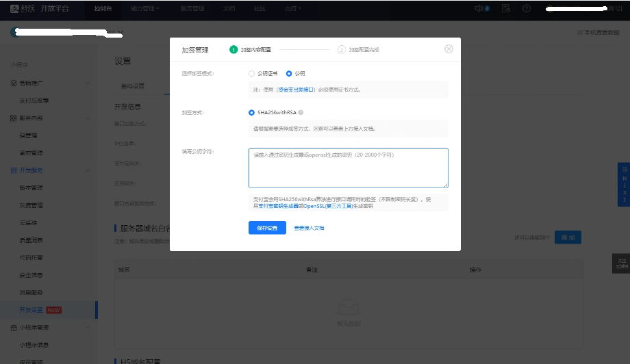Image resolution: width=630 pixels, height=364 pixels.
Task: Focus the 填写公钥字符 text area
Action: [x=348, y=168]
